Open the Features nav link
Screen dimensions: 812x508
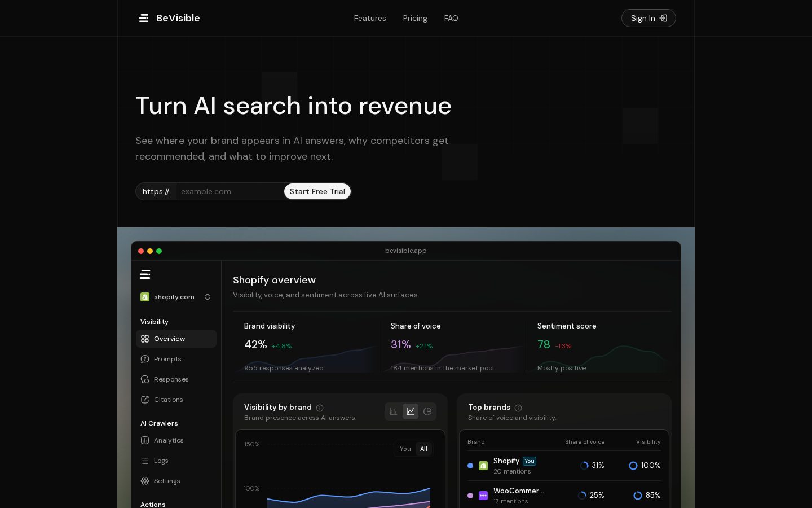(370, 18)
